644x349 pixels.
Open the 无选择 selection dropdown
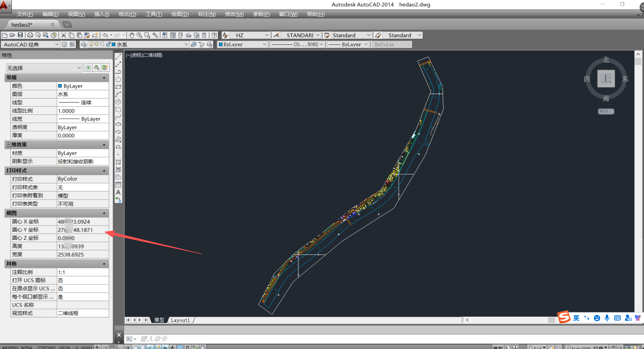pyautogui.click(x=79, y=68)
